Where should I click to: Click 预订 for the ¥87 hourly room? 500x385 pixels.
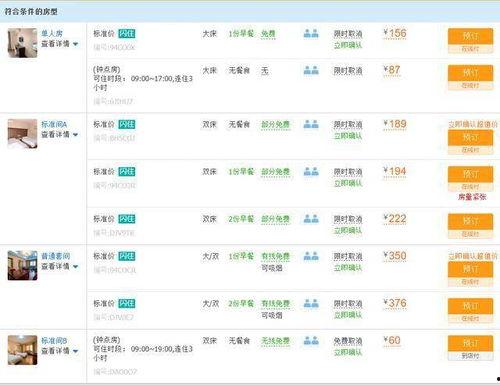click(x=470, y=73)
